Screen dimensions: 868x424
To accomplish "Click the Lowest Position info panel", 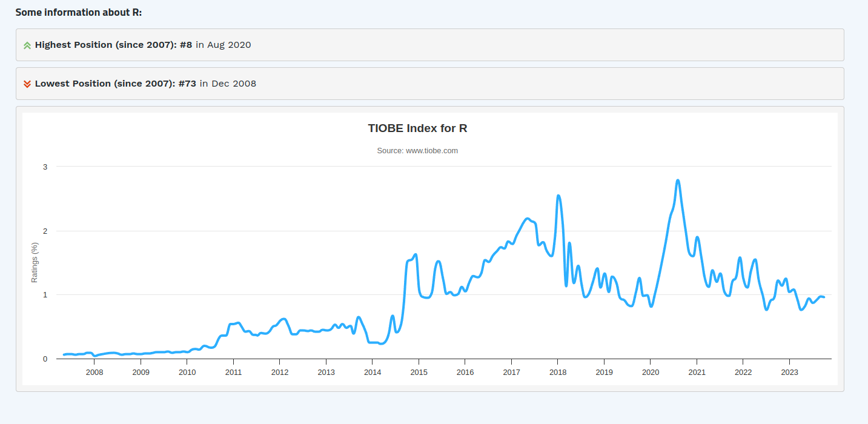I will 430,84.
